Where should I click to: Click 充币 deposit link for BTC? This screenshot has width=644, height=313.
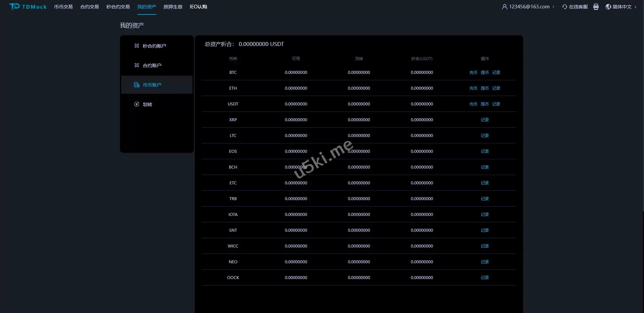[473, 73]
